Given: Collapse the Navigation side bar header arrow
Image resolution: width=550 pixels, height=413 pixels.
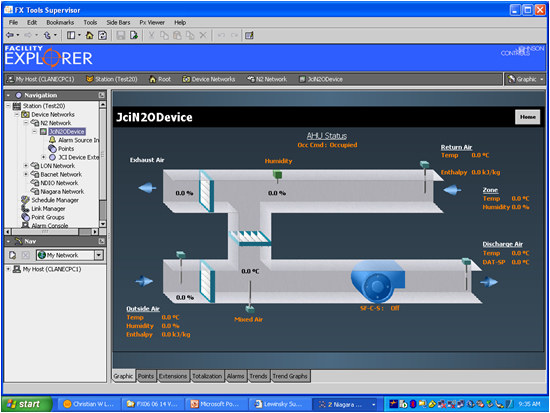Looking at the screenshot, I should [8, 95].
